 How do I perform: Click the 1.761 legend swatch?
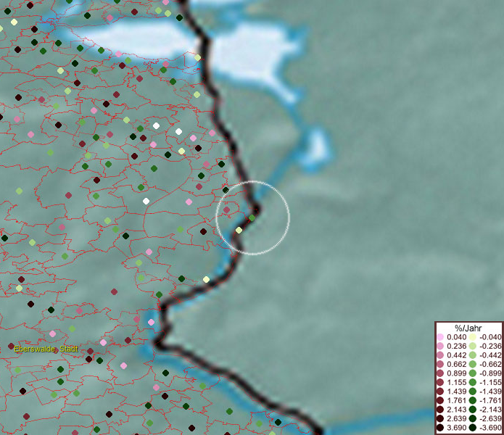tap(440, 400)
